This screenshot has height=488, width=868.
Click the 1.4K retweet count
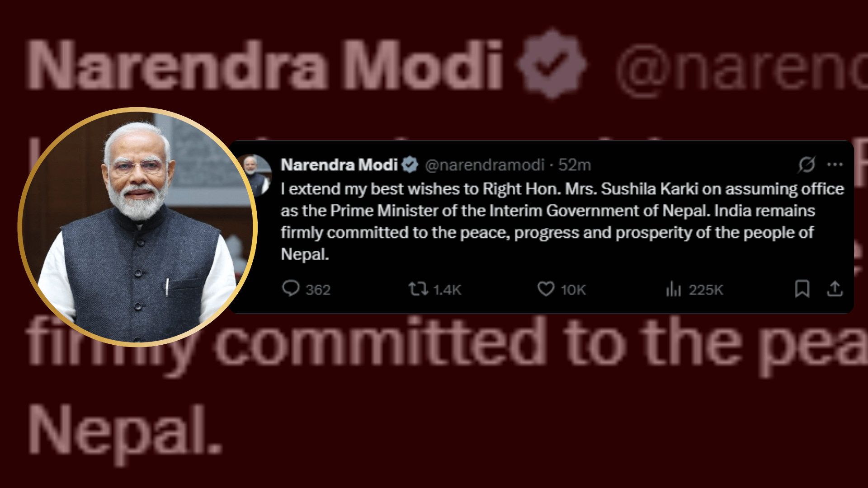point(447,290)
